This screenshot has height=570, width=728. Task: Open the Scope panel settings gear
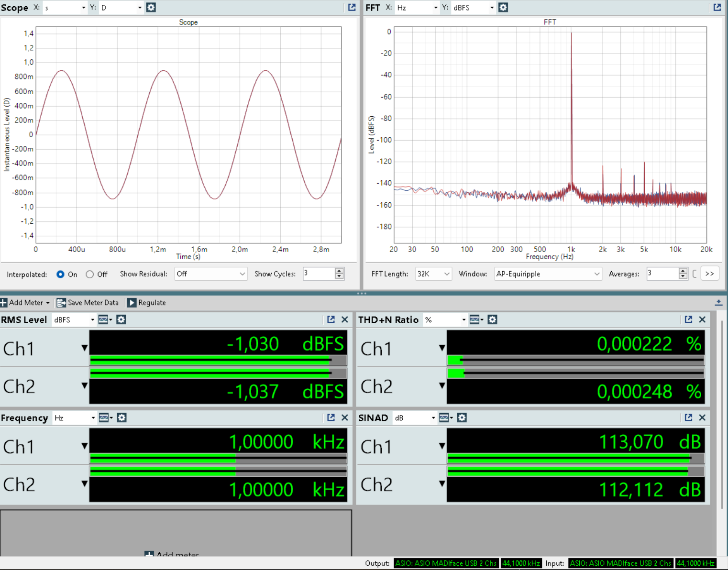click(151, 7)
